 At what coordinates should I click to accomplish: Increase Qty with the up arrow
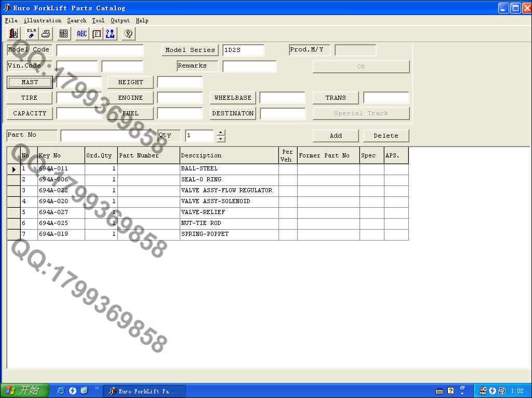221,132
